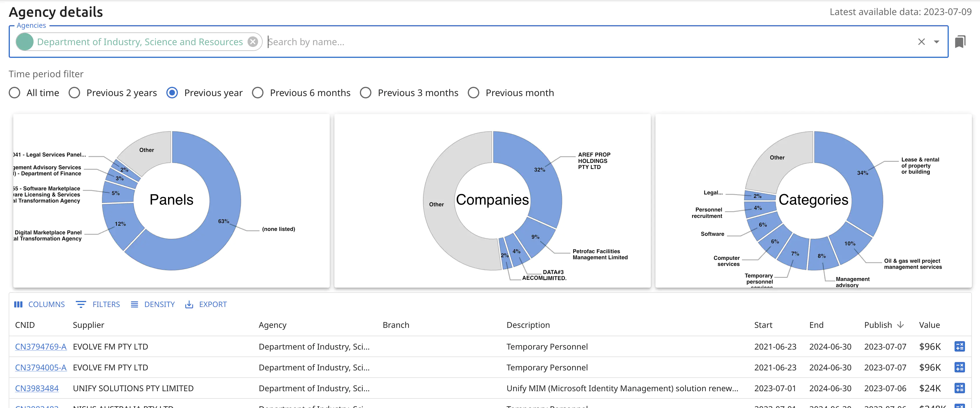Open contract link CN3983484
The height and width of the screenshot is (408, 980).
click(x=37, y=388)
